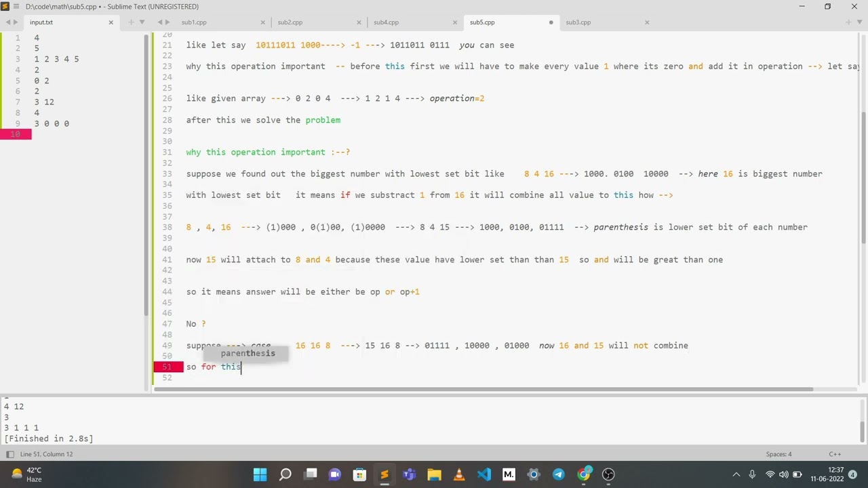Open the Chat app from taskbar
Viewport: 868px width, 488px height.
(x=335, y=474)
